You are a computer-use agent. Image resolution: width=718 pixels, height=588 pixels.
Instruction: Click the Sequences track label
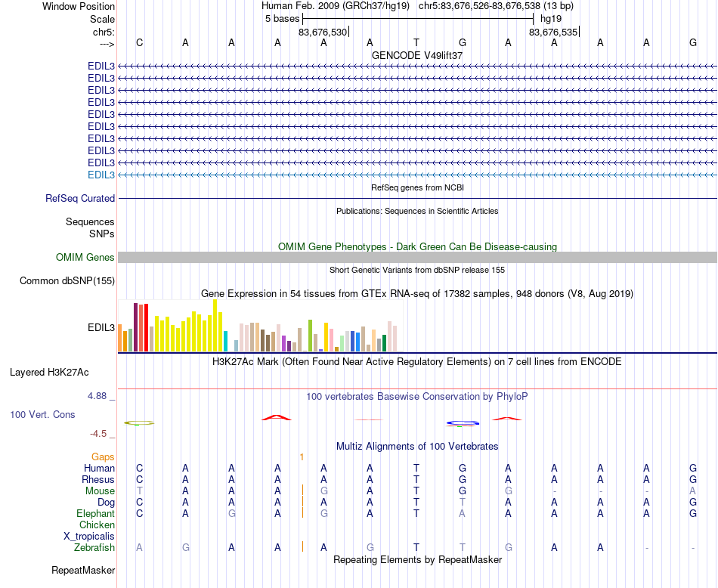[x=90, y=221]
